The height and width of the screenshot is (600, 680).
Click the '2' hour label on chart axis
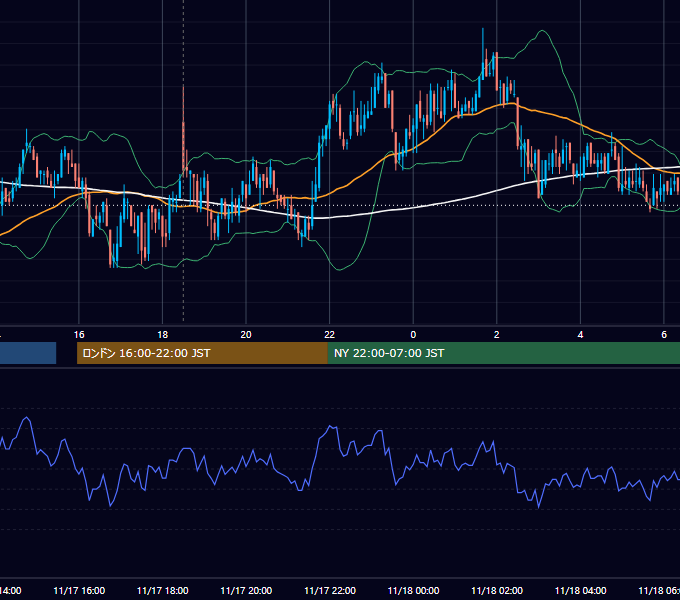(x=497, y=335)
